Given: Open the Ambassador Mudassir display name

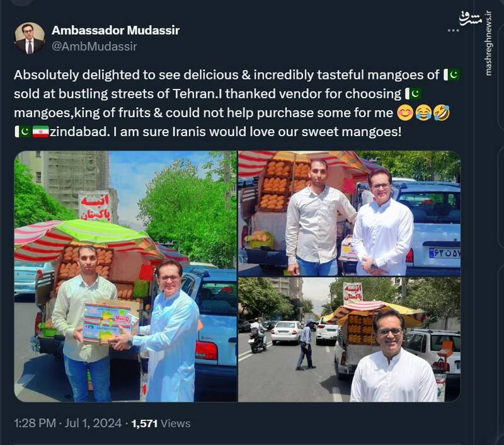Looking at the screenshot, I should [x=115, y=30].
